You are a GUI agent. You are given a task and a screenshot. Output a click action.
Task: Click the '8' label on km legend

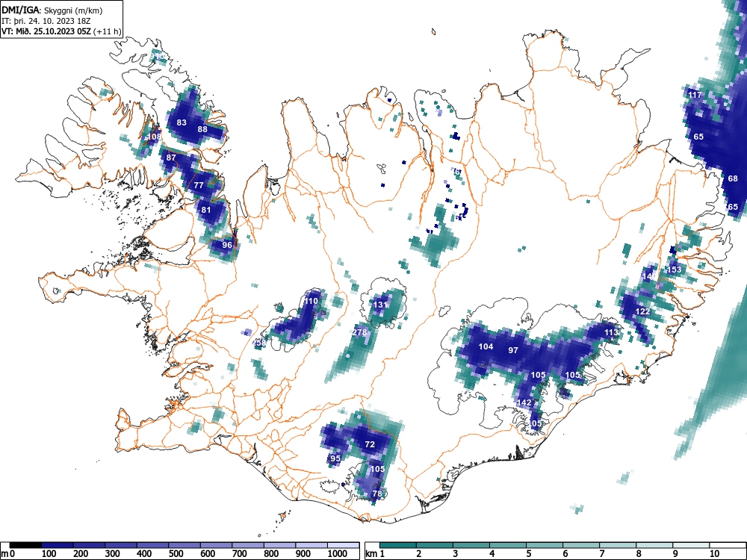tap(639, 554)
